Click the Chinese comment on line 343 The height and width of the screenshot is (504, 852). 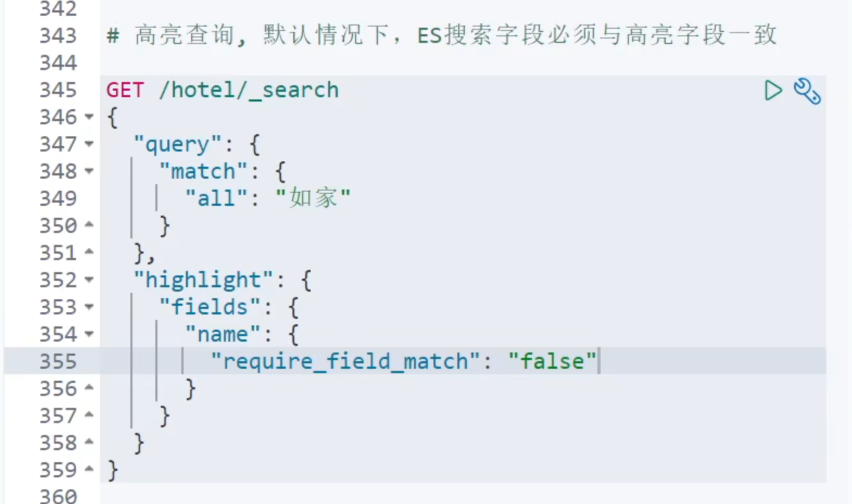455,35
